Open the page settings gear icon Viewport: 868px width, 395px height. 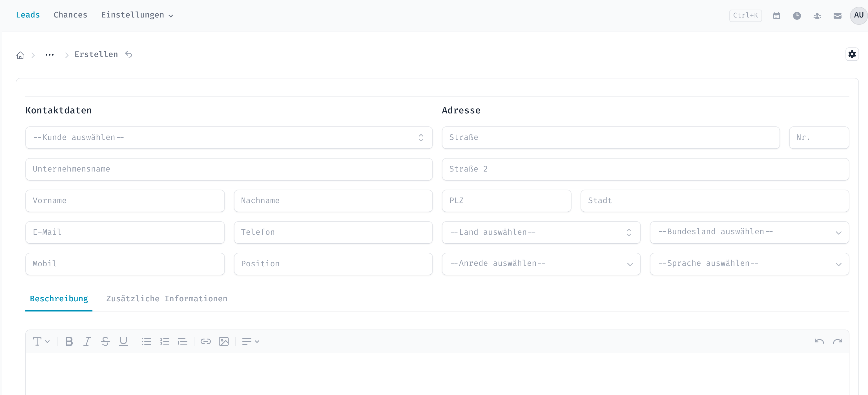tap(852, 54)
